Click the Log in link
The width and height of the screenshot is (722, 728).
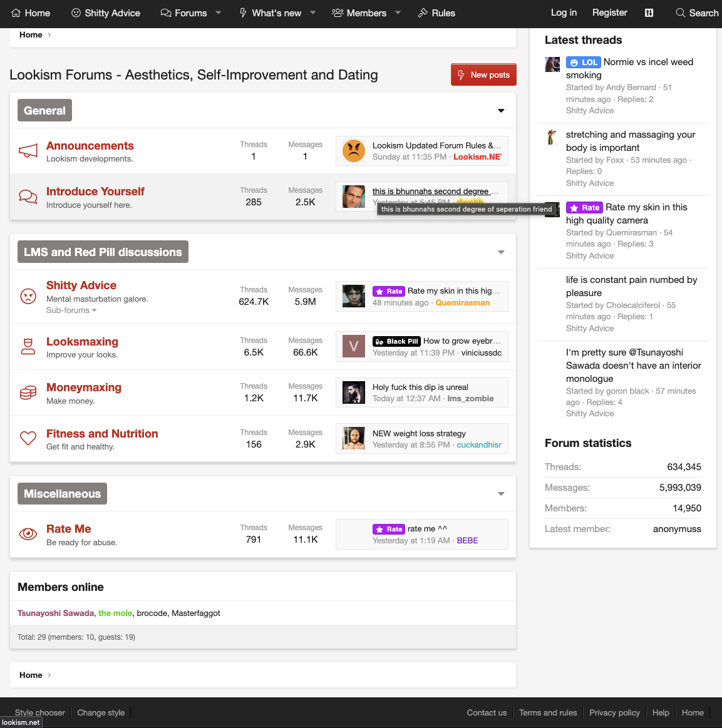[x=564, y=13]
